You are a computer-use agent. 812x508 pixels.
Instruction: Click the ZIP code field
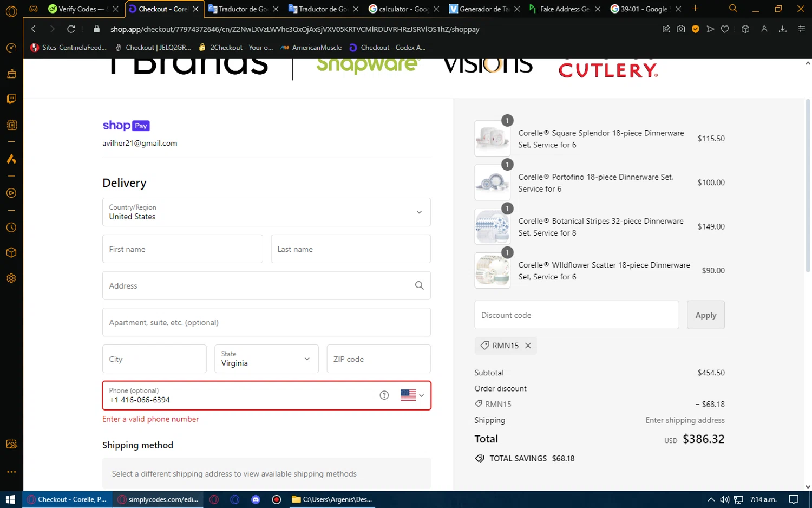click(x=379, y=359)
